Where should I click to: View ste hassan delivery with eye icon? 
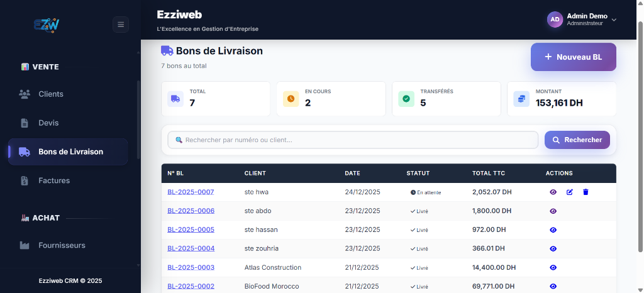click(553, 229)
